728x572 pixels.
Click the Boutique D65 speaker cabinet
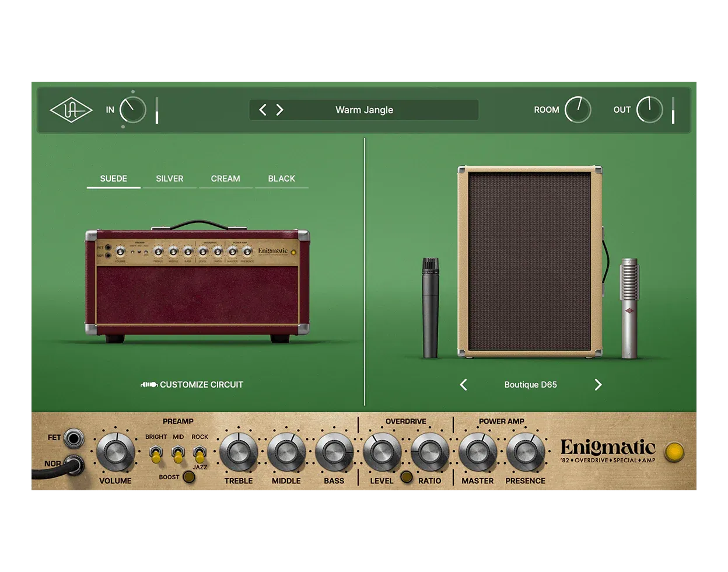coord(530,261)
